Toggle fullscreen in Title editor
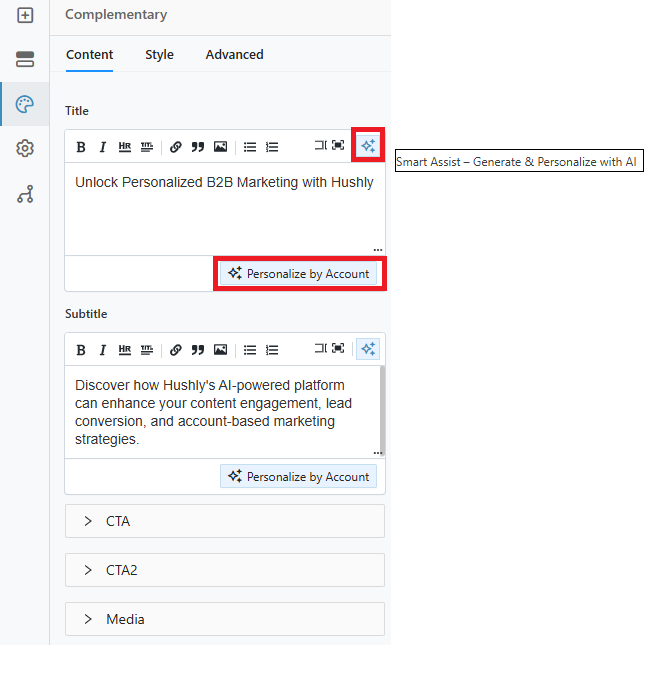The image size is (653, 686). [338, 145]
